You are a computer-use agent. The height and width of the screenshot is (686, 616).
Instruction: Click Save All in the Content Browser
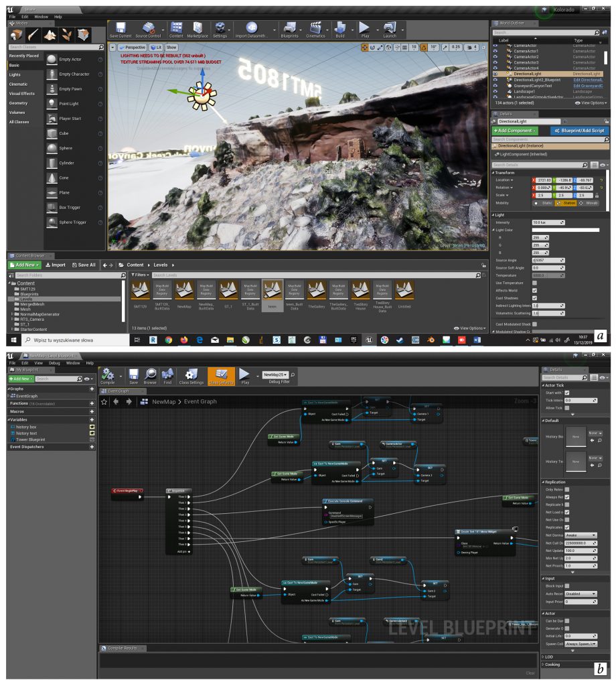coord(84,265)
